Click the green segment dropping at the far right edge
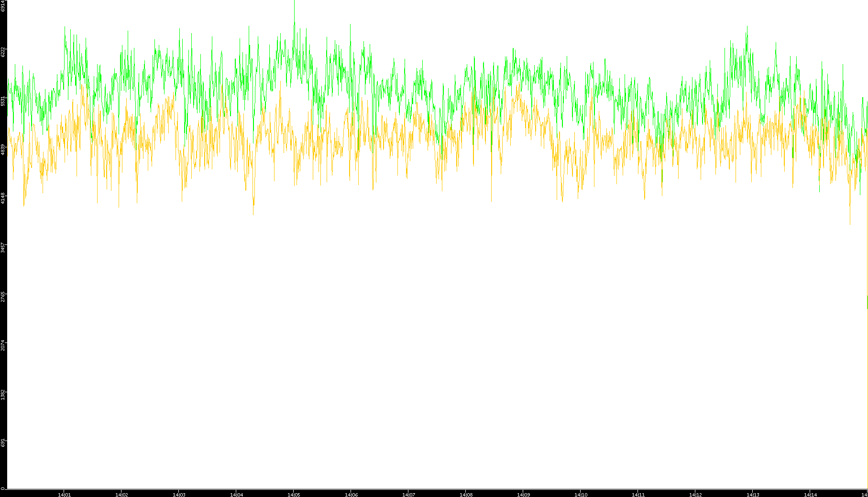 pyautogui.click(x=867, y=302)
